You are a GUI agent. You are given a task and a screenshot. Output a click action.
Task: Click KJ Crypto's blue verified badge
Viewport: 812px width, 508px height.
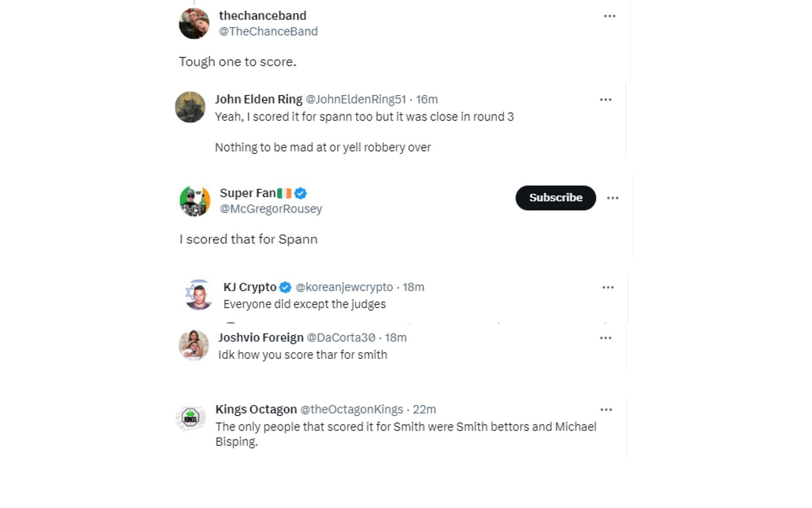(x=285, y=287)
